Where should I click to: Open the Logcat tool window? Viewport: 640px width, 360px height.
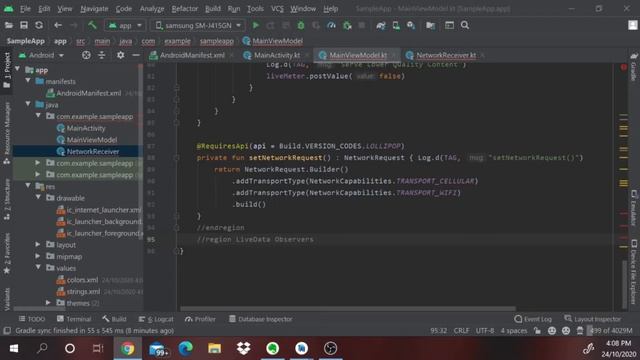[156, 319]
